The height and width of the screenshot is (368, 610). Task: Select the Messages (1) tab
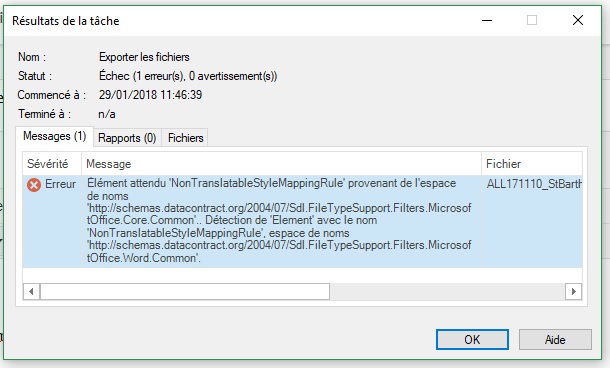coord(54,136)
